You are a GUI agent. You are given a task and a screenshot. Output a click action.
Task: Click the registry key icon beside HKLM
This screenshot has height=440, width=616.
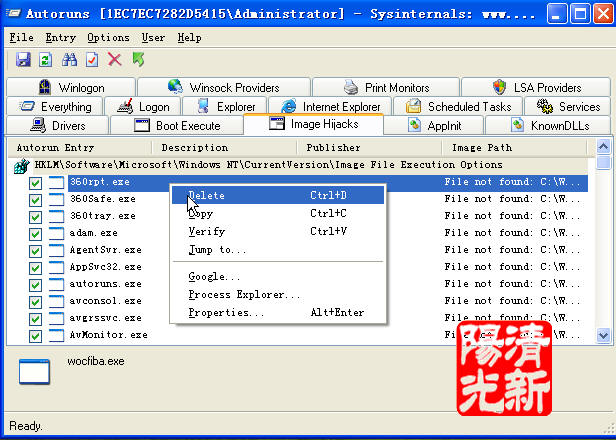(22, 166)
